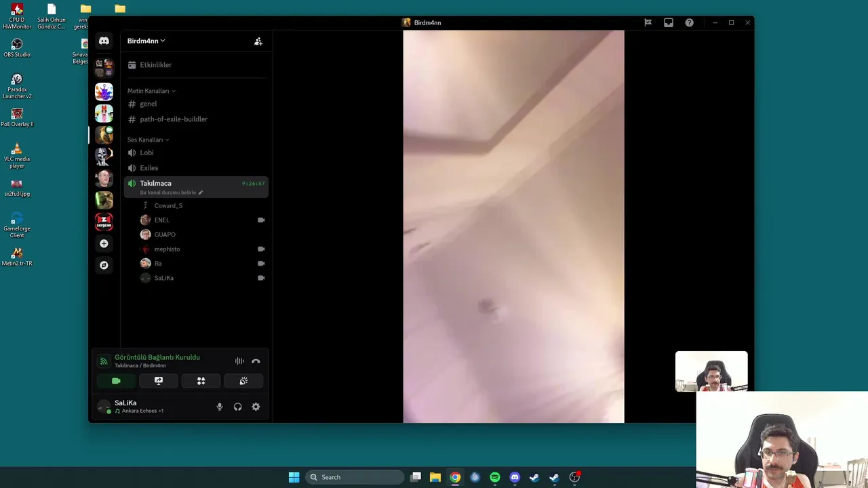868x488 pixels.
Task: Click the camera icon beside ENEL
Action: pos(261,220)
